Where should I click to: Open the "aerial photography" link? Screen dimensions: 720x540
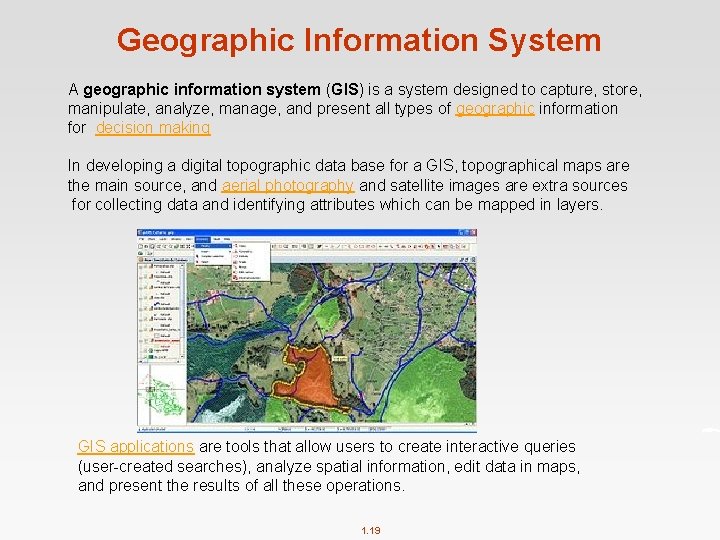coord(288,185)
